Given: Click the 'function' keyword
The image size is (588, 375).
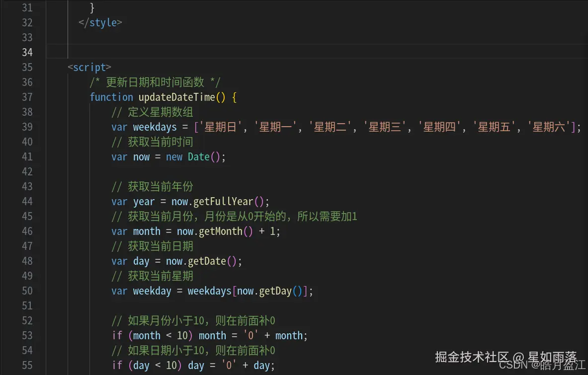Looking at the screenshot, I should [x=111, y=97].
